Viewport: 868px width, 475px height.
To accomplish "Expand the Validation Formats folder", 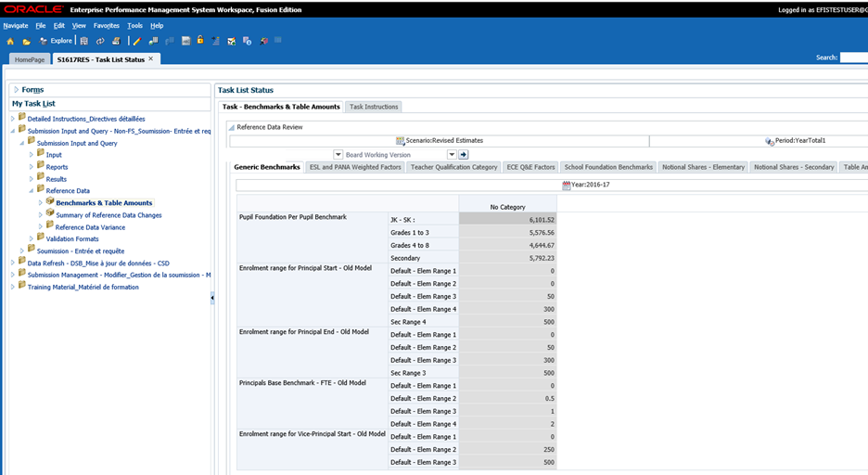I will click(32, 238).
